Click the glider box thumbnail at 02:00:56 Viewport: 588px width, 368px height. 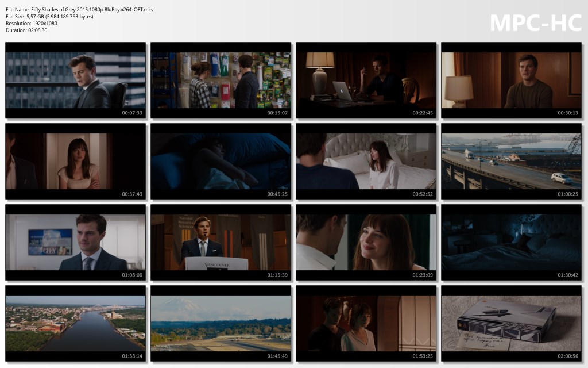(511, 324)
